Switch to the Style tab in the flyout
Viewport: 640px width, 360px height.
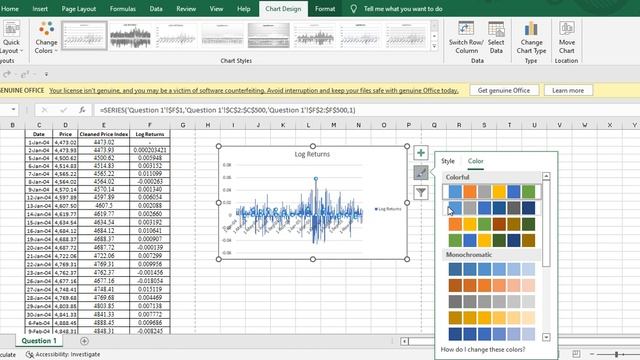[448, 161]
